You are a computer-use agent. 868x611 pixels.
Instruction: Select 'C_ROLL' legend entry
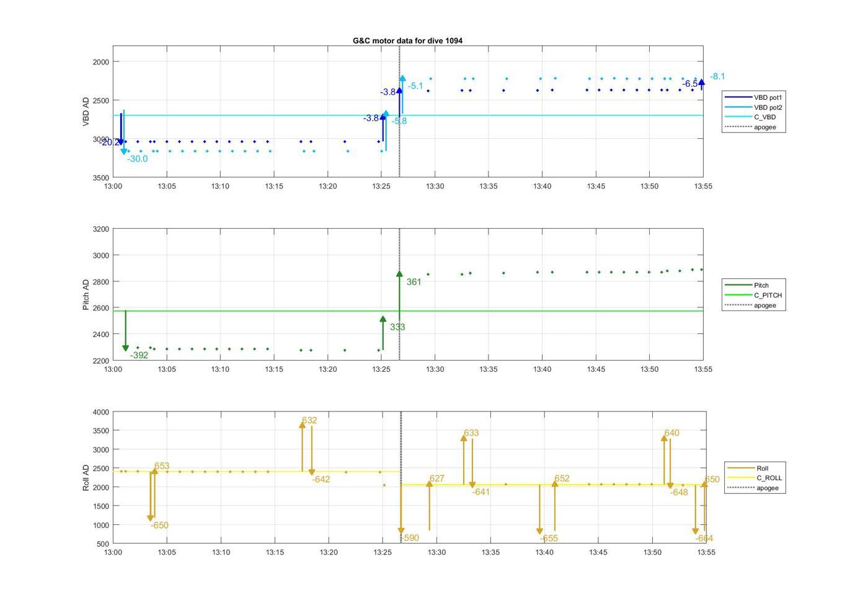point(755,478)
